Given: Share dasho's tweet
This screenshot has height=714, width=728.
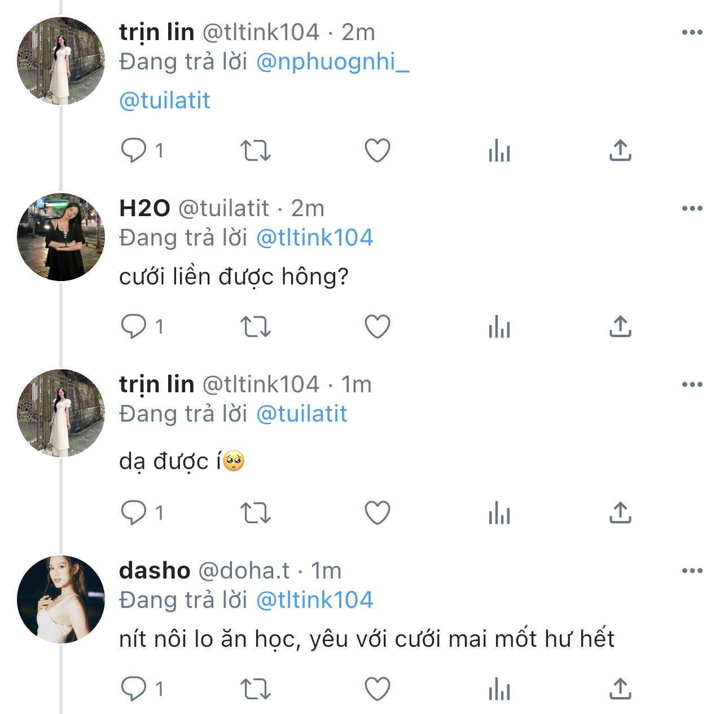Looking at the screenshot, I should [x=620, y=689].
